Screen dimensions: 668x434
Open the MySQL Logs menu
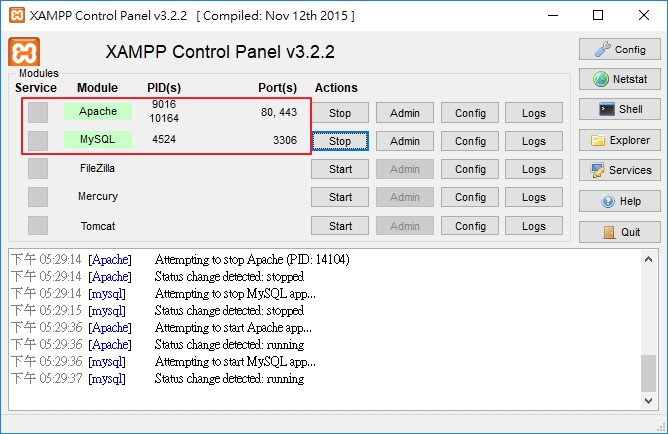coord(534,141)
